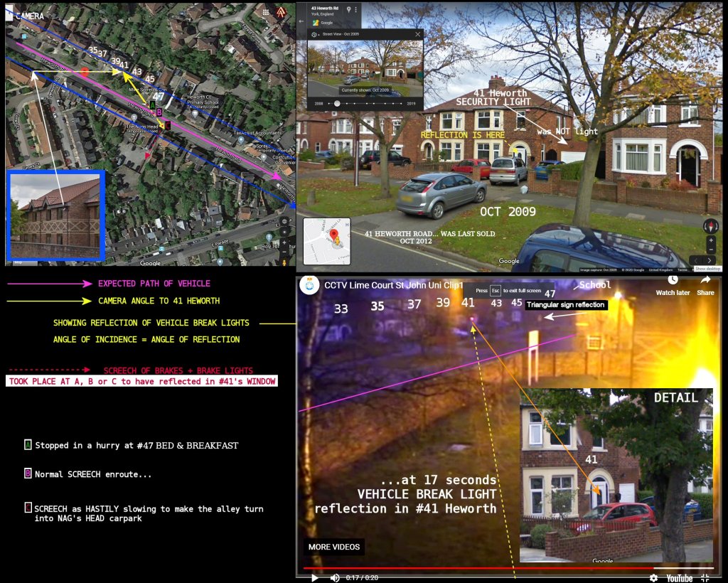The width and height of the screenshot is (728, 583).
Task: Click the Street View compass icon
Action: point(711,226)
